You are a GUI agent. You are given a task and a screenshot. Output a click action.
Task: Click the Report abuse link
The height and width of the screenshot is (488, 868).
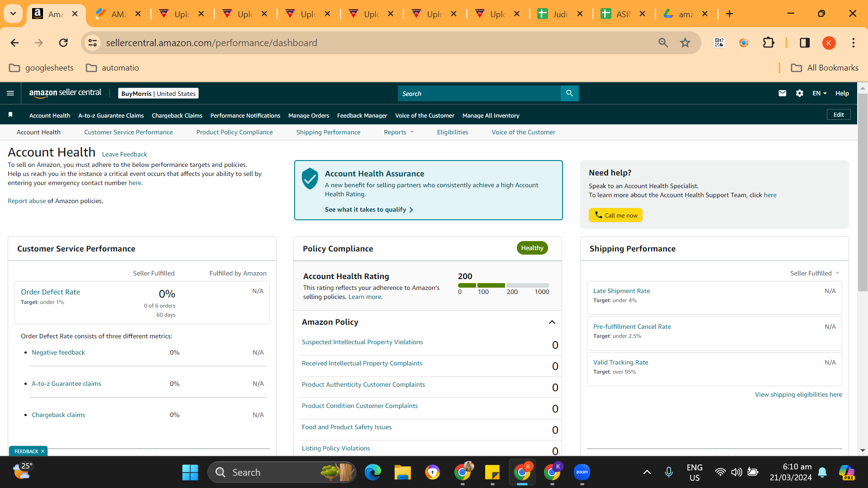click(27, 201)
